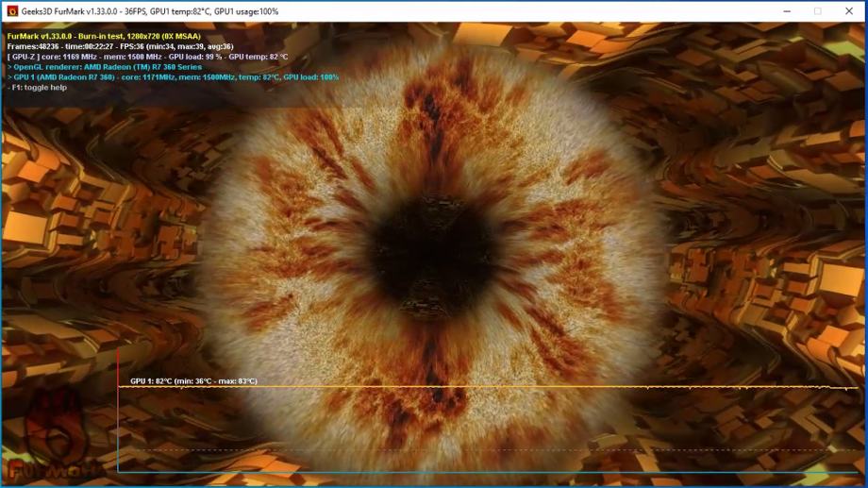Click the 'F1: toggle help' hint
Screen dimensions: 868x488
(37, 87)
